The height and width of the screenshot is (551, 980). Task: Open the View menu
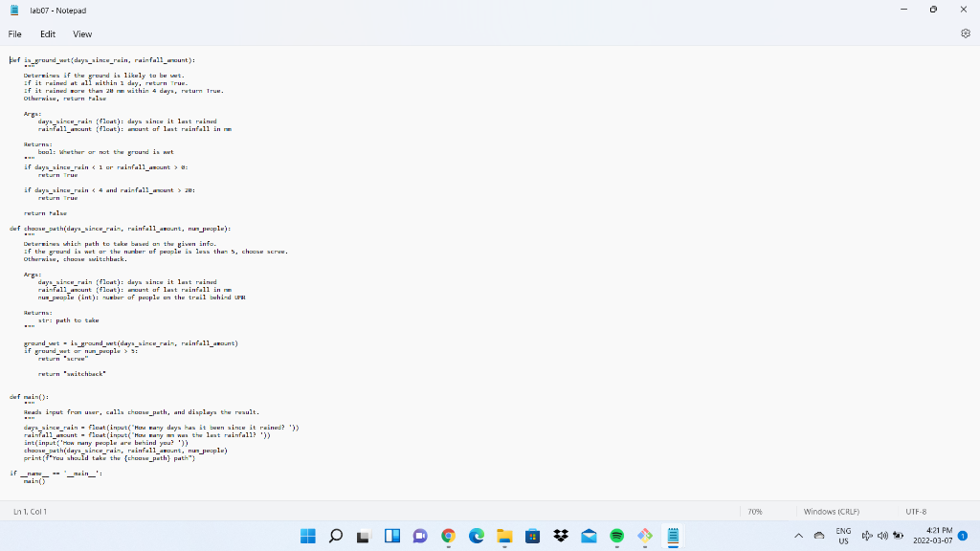pyautogui.click(x=82, y=33)
